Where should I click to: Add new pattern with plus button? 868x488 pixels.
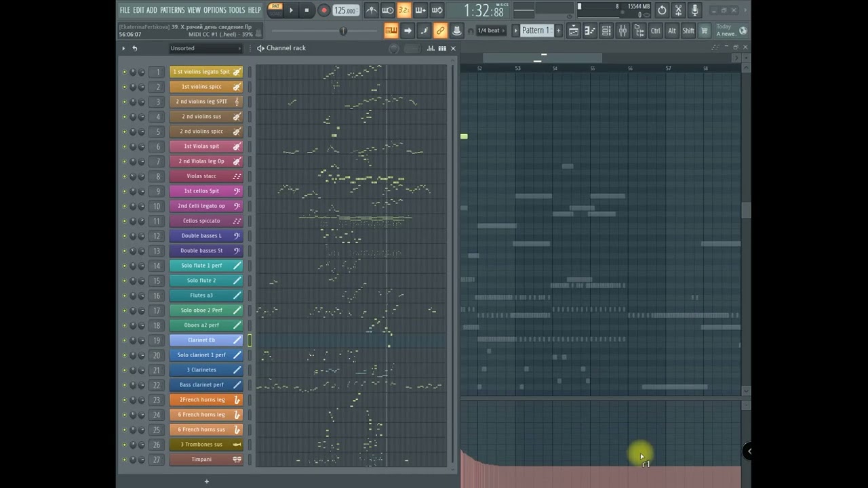558,30
